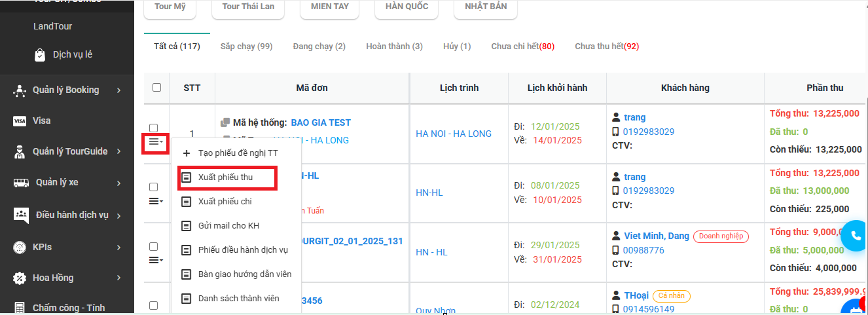Screen dimensions: 868x315
Task: Choose Phiếu điều hành dịch vụ entry
Action: [236, 250]
